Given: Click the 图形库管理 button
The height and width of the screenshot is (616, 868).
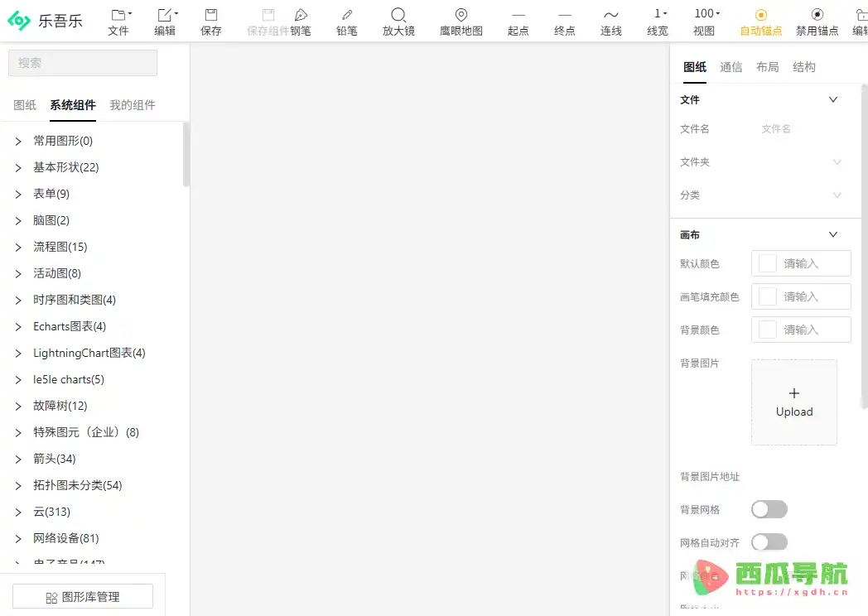Looking at the screenshot, I should tap(83, 597).
